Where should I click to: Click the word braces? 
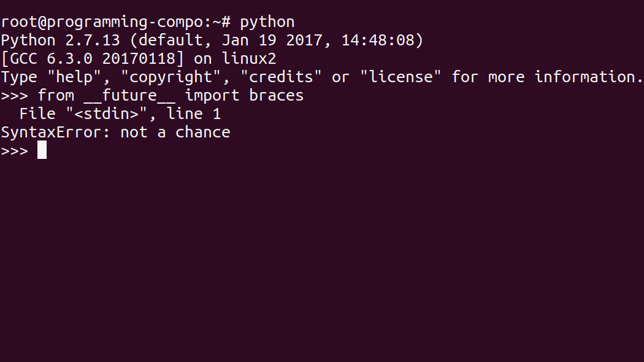coord(277,95)
